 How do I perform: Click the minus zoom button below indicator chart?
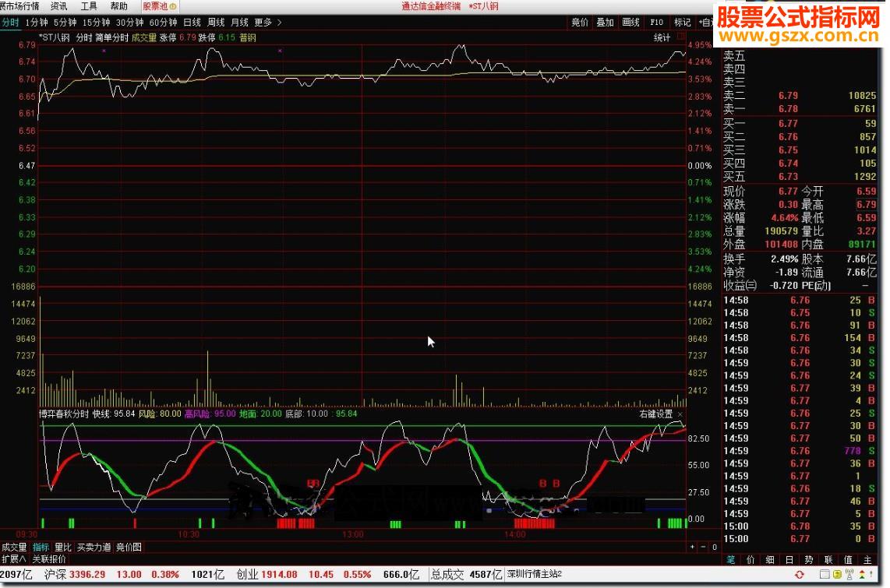point(703,548)
